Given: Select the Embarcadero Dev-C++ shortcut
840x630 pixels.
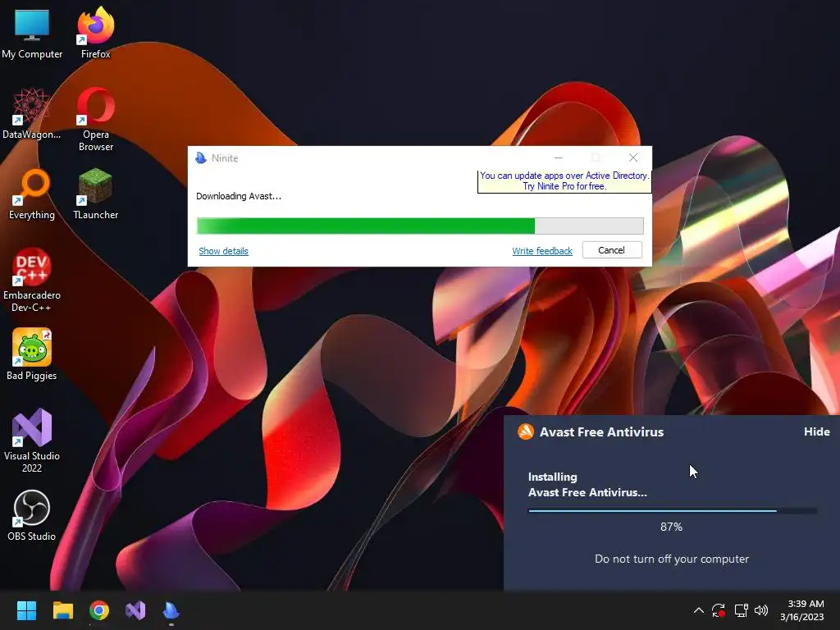Looking at the screenshot, I should [x=32, y=280].
